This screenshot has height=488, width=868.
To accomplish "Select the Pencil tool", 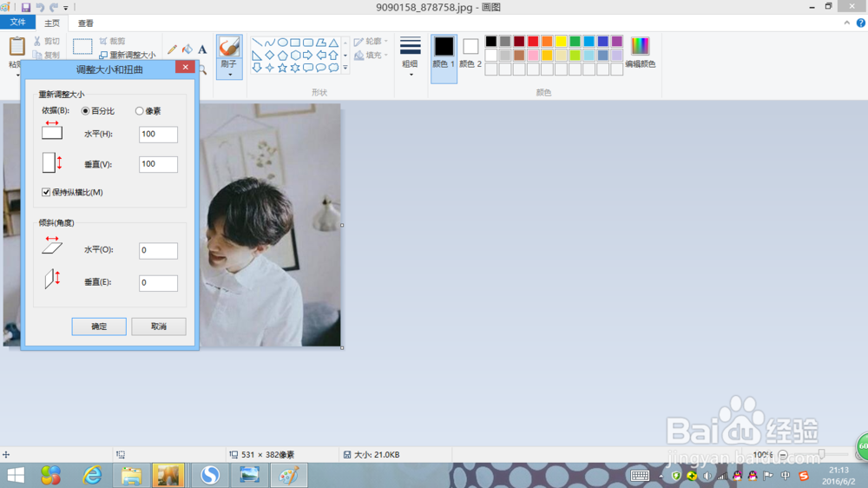I will 172,49.
